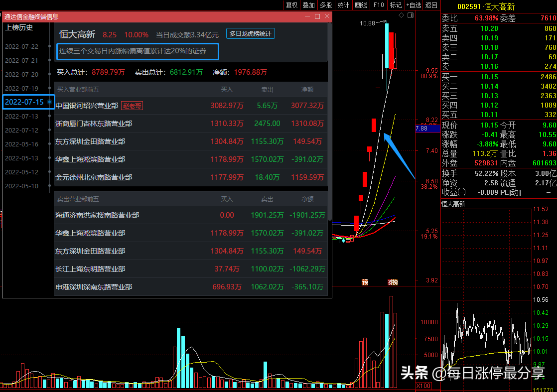Screen dimensions: 557x392
Task: Click 买一 price 10.15
Action: pyautogui.click(x=489, y=77)
